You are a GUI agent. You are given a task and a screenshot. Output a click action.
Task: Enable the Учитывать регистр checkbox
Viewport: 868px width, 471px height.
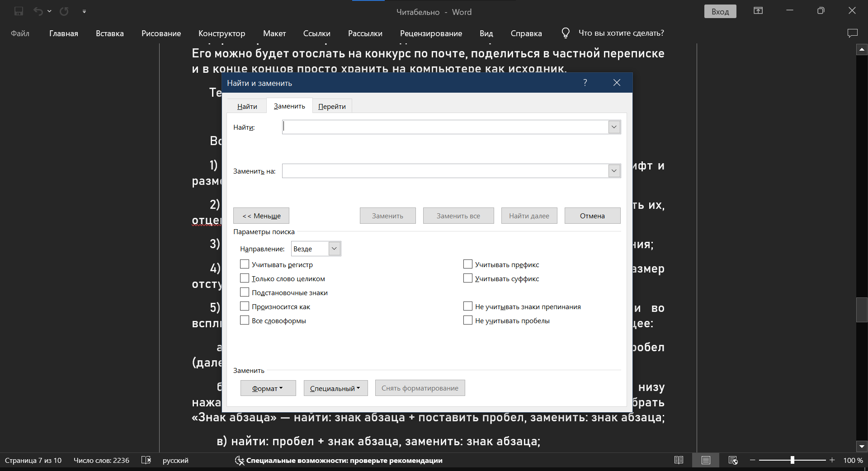pyautogui.click(x=245, y=264)
